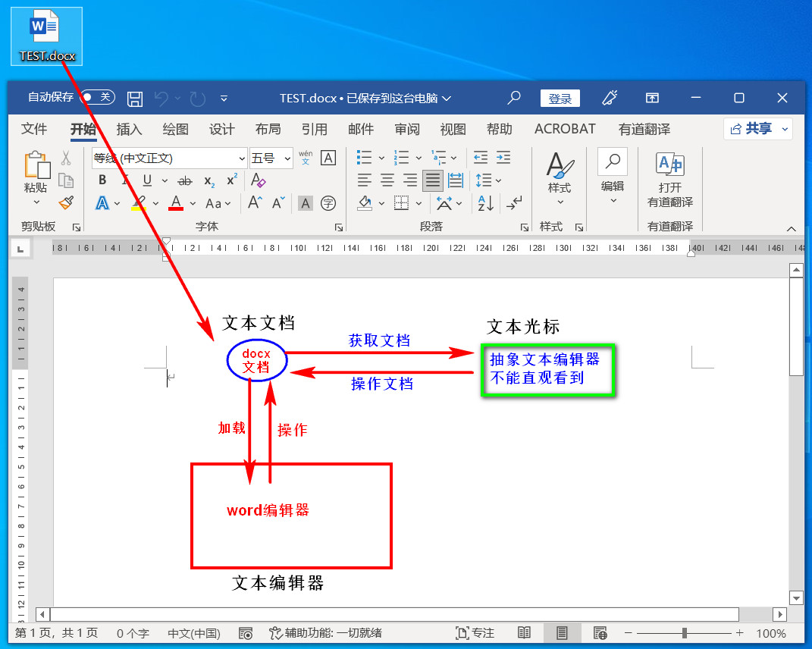Click the word count area in status bar
812x649 pixels.
tap(132, 634)
